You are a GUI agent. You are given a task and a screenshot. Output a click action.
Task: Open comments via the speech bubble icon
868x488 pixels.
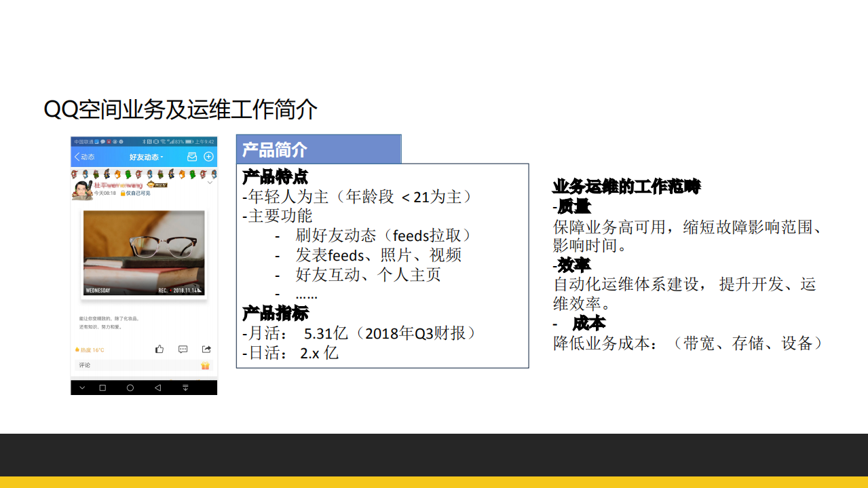183,349
